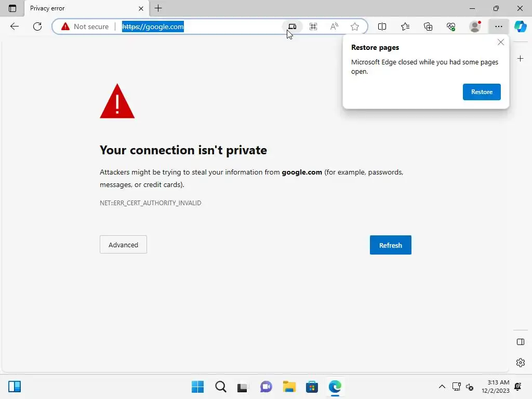This screenshot has height=399, width=532.
Task: Select the Privacy error tab
Action: tap(87, 8)
